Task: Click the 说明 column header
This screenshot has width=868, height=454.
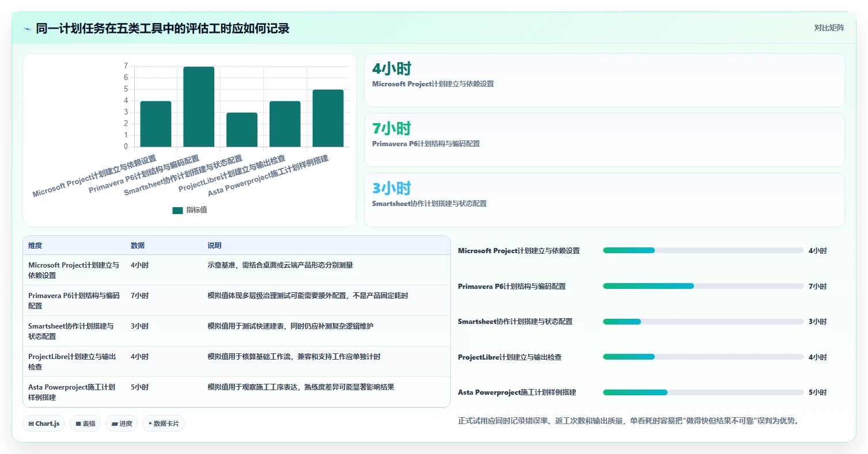Action: tap(214, 246)
